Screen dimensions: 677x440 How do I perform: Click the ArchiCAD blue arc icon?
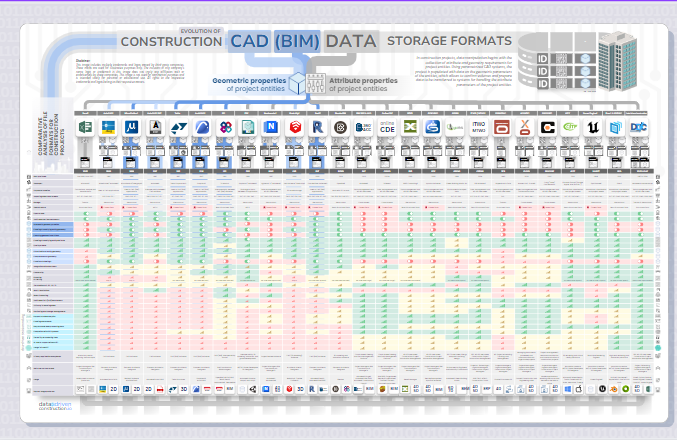[x=202, y=127]
